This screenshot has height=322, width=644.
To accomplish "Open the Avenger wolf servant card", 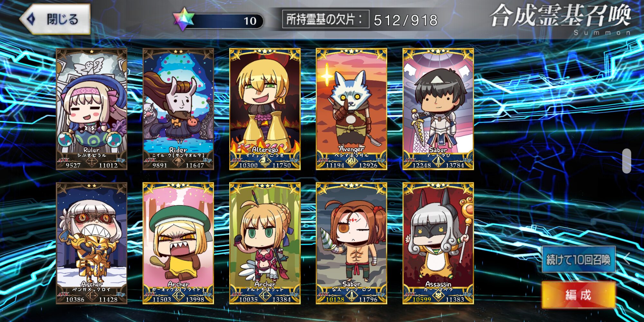I will click(351, 109).
